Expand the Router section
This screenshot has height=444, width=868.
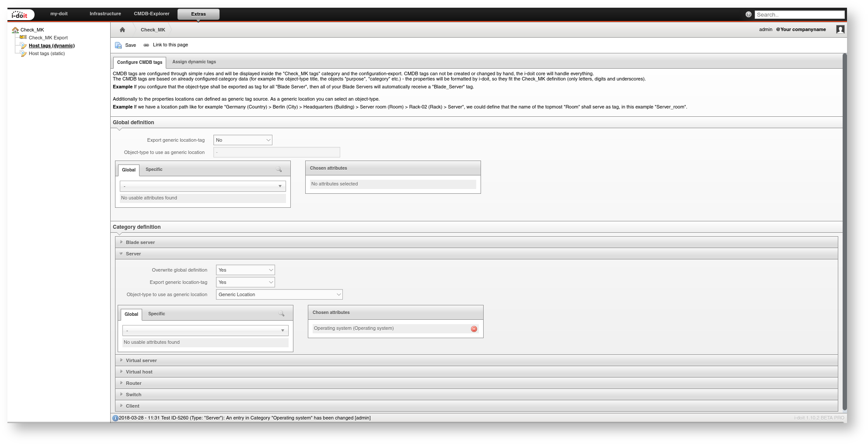click(477, 383)
